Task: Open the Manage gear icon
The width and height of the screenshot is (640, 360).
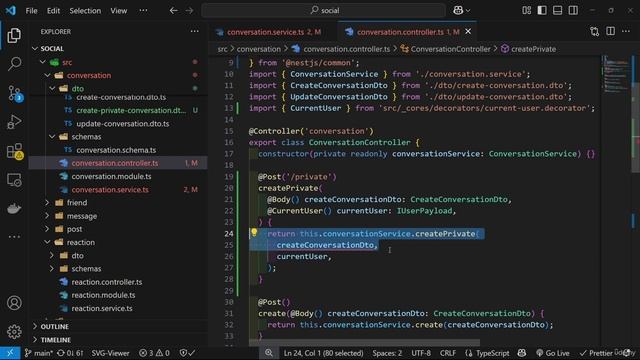Action: 14,331
